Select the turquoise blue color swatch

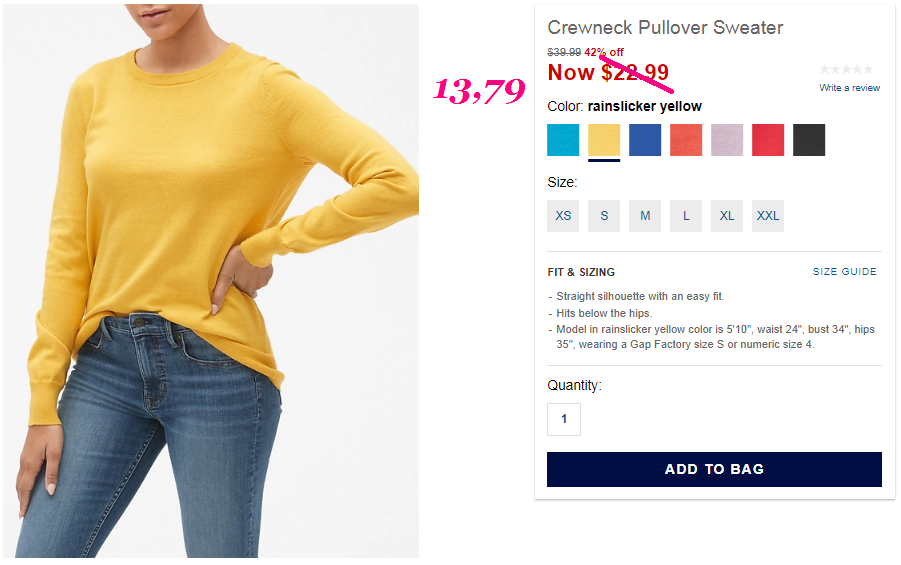coord(563,140)
